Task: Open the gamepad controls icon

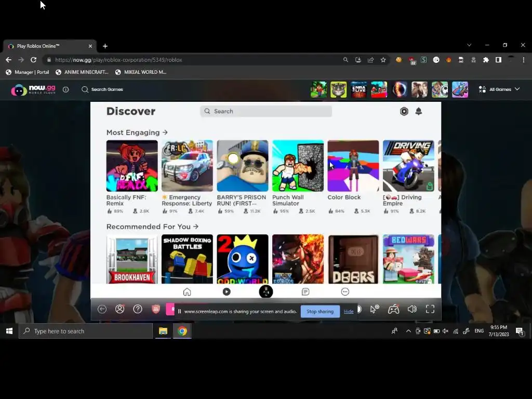Action: tap(394, 309)
